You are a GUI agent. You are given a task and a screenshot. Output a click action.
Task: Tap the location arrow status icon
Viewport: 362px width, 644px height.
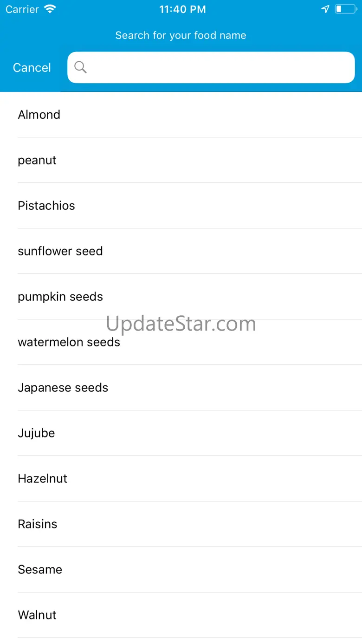pos(325,9)
